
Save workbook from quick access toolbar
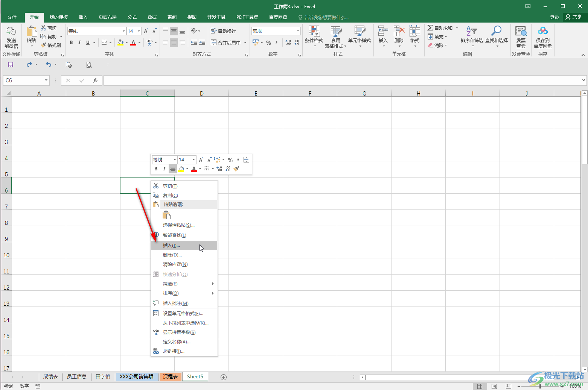[x=11, y=65]
